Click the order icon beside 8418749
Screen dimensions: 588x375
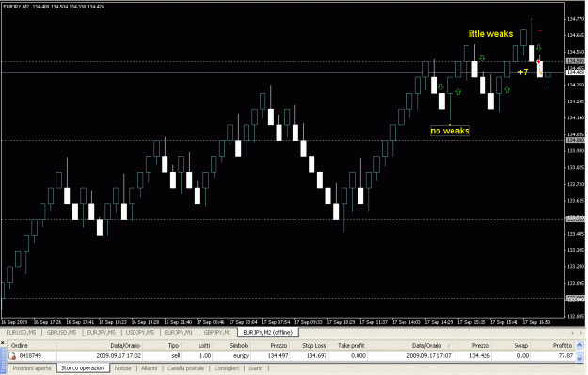(12, 356)
